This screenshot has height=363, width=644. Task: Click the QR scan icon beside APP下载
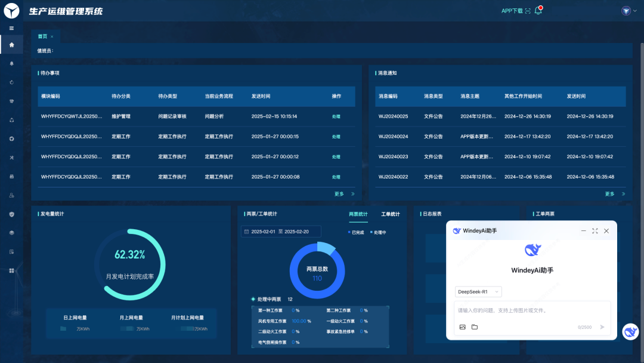tap(528, 11)
